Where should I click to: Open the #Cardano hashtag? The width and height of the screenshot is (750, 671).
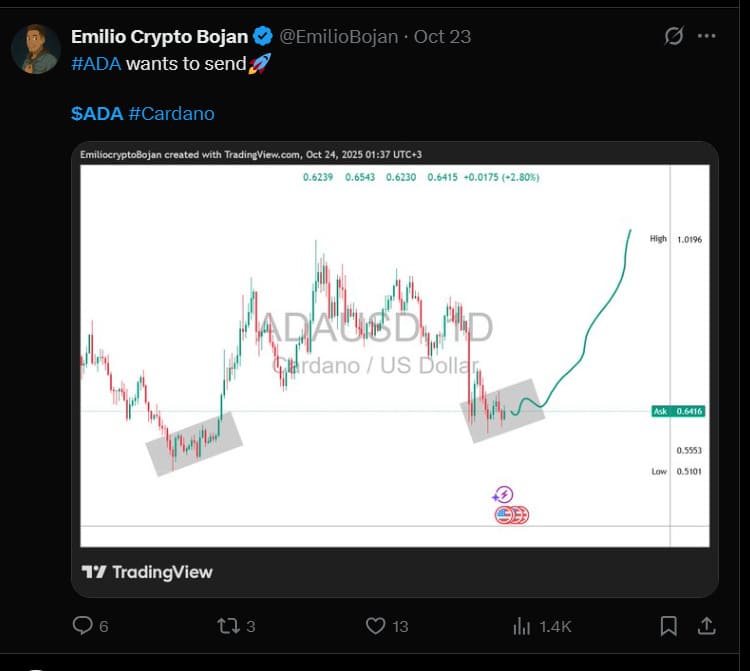(x=171, y=113)
